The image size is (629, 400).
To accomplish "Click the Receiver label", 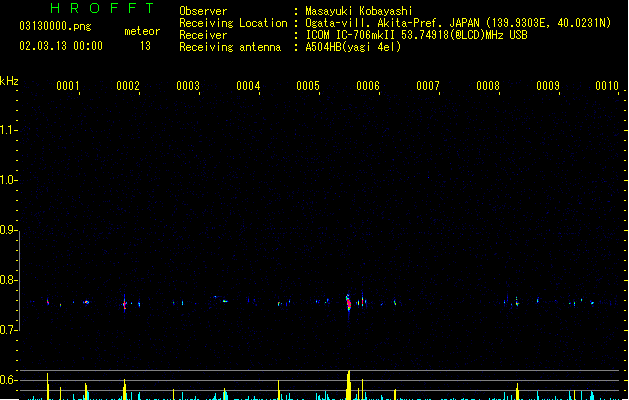I will click(x=203, y=35).
